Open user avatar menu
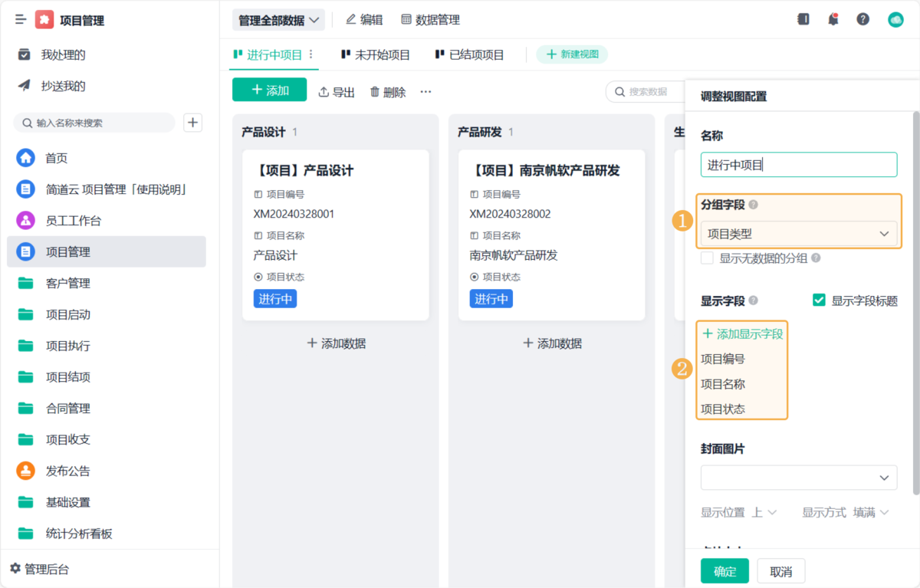The image size is (920, 588). [x=895, y=20]
